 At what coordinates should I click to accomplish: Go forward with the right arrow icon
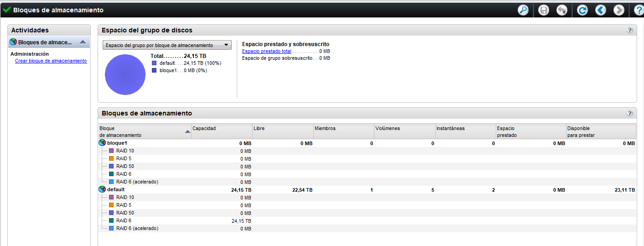pyautogui.click(x=619, y=10)
